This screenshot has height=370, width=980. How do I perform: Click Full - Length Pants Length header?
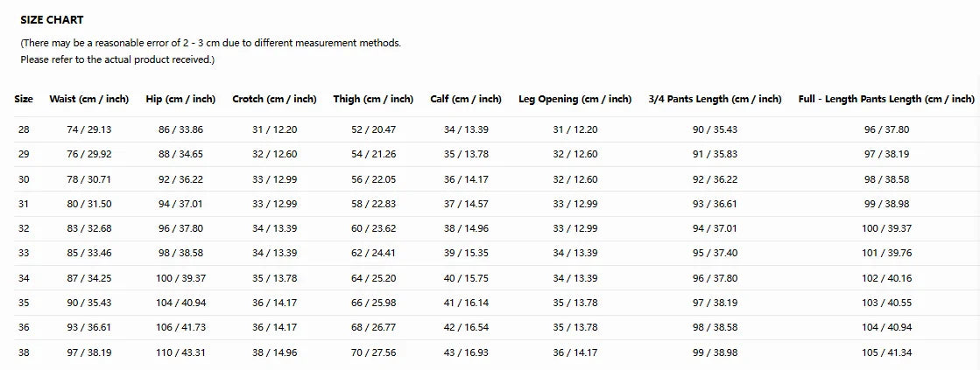[886, 99]
